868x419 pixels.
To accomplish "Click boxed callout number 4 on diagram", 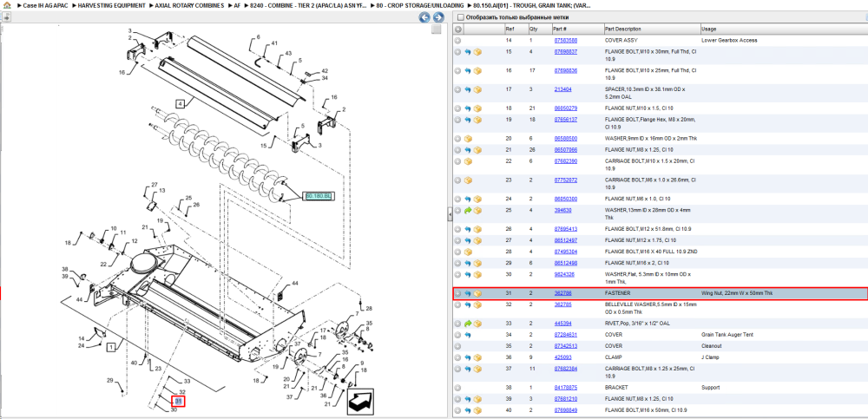I will (180, 103).
